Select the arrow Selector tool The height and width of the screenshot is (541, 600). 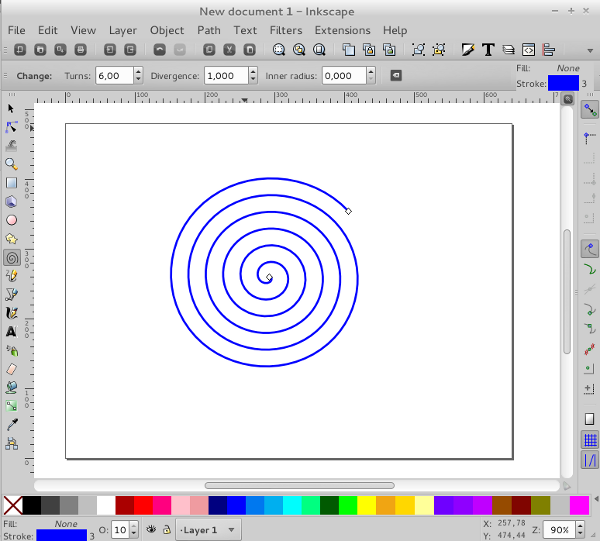click(x=11, y=109)
